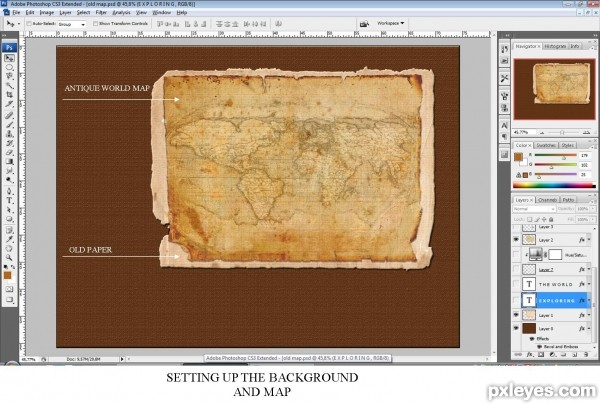Select the Move tool in the toolbox
The width and height of the screenshot is (600, 404).
pyautogui.click(x=9, y=58)
